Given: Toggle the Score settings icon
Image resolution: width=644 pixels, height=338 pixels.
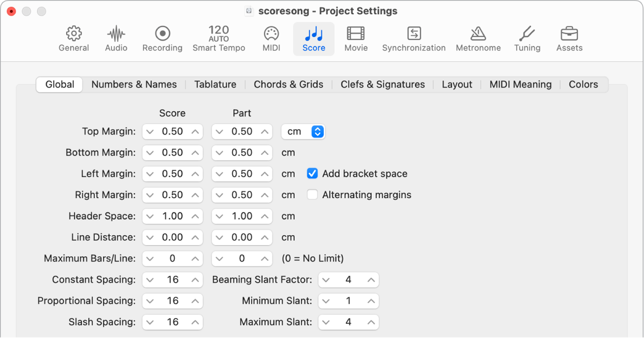Looking at the screenshot, I should 314,37.
